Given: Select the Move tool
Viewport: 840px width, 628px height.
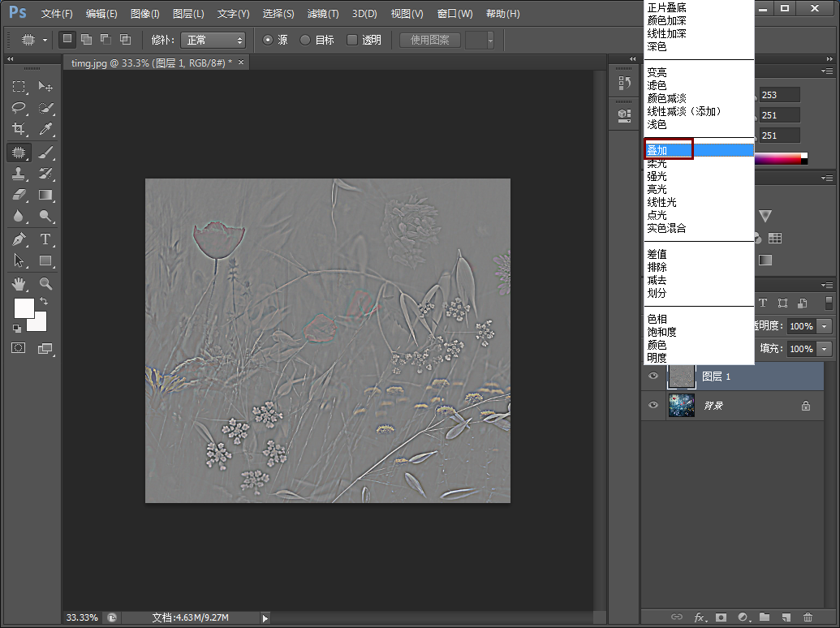Looking at the screenshot, I should click(45, 86).
